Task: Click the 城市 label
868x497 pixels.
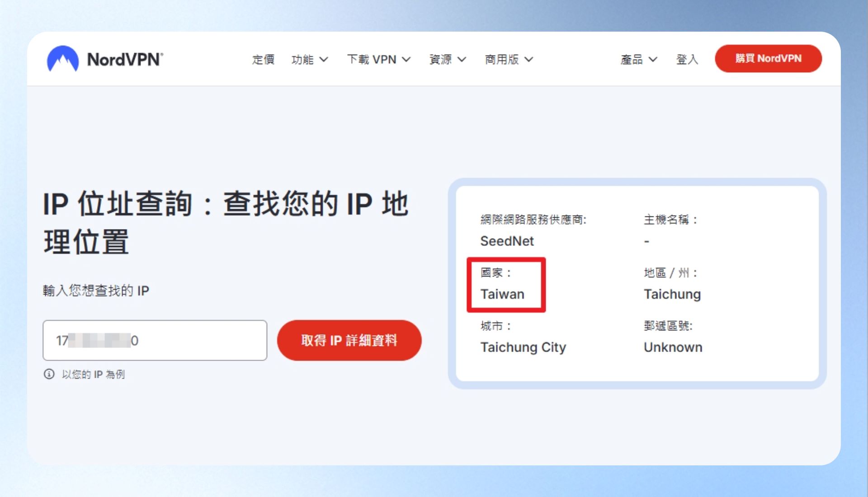Action: 496,326
